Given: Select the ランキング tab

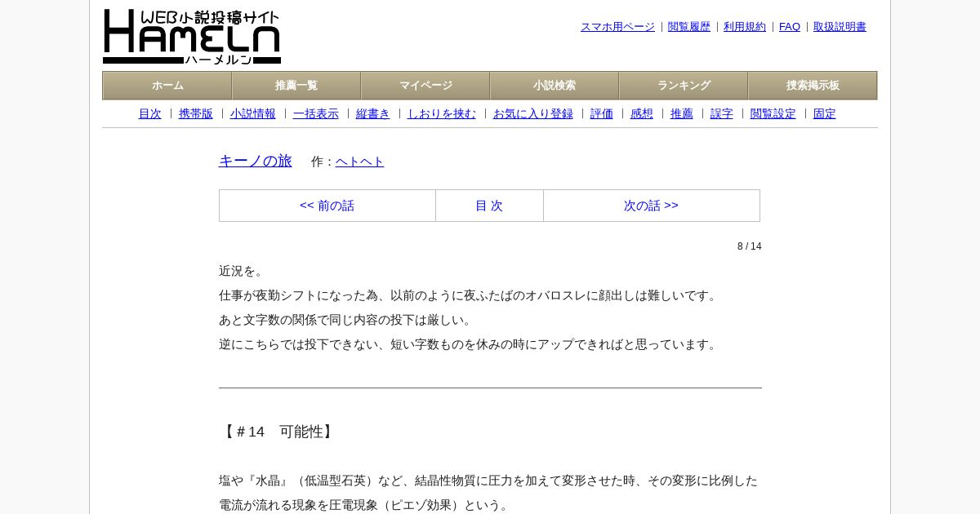Looking at the screenshot, I should [x=684, y=86].
